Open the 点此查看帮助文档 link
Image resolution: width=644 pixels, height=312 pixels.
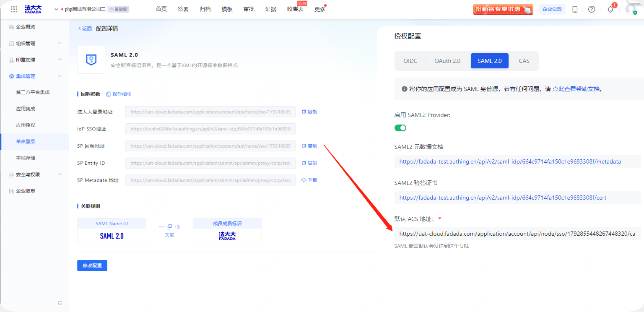[576, 89]
